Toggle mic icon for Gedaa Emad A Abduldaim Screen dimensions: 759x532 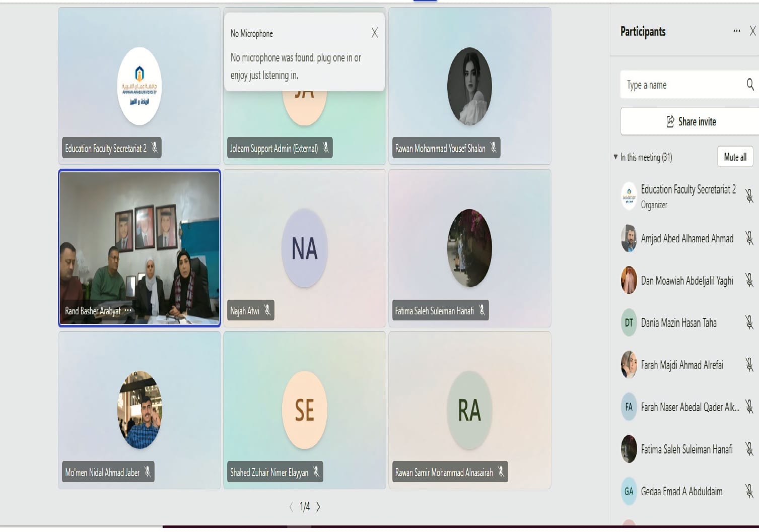pos(749,491)
